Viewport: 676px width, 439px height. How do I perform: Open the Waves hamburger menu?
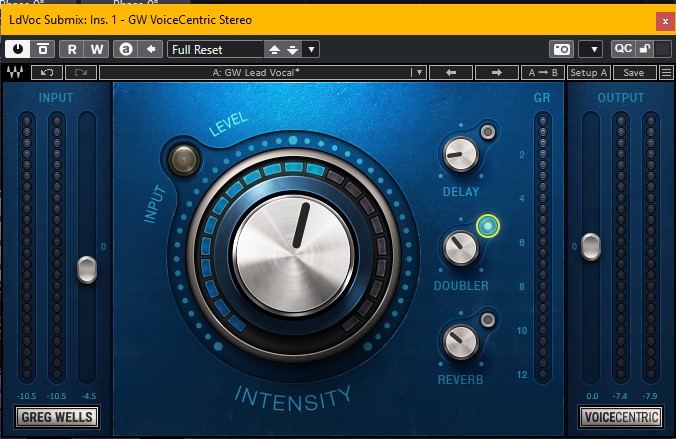(x=666, y=72)
